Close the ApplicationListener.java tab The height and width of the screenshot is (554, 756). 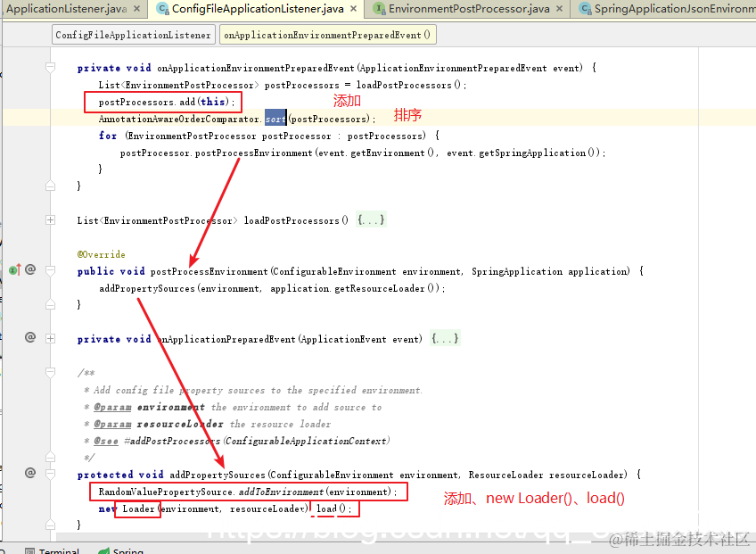137,9
